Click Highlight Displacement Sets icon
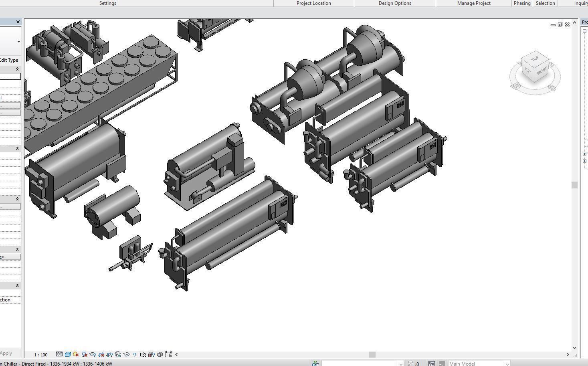This screenshot has height=366, width=588. point(160,354)
